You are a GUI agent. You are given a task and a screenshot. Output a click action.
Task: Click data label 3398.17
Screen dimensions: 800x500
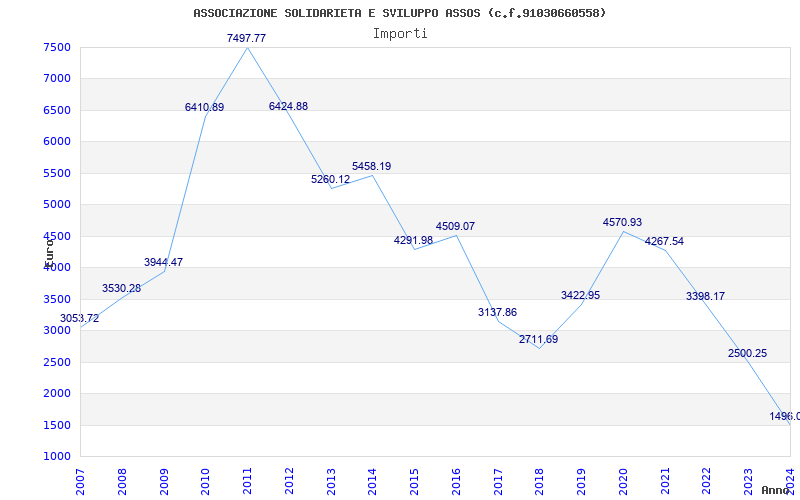(x=705, y=296)
